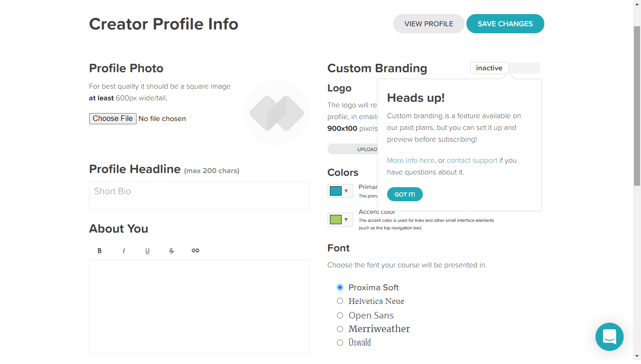Open the chat support widget
Viewport: 641px width, 364px height.
coord(609,337)
